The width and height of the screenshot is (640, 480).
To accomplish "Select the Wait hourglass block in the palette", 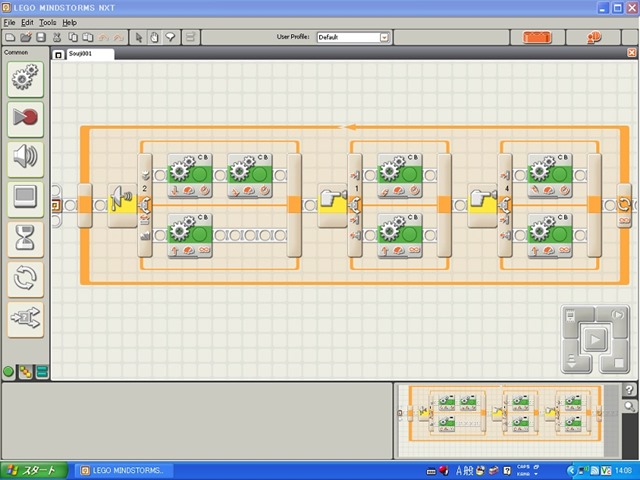I will click(24, 238).
